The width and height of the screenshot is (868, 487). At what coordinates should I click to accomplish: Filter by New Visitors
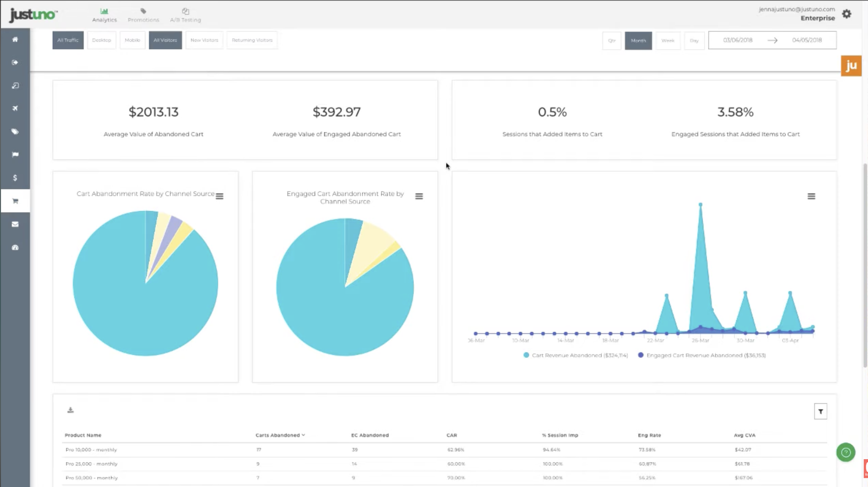coord(204,40)
